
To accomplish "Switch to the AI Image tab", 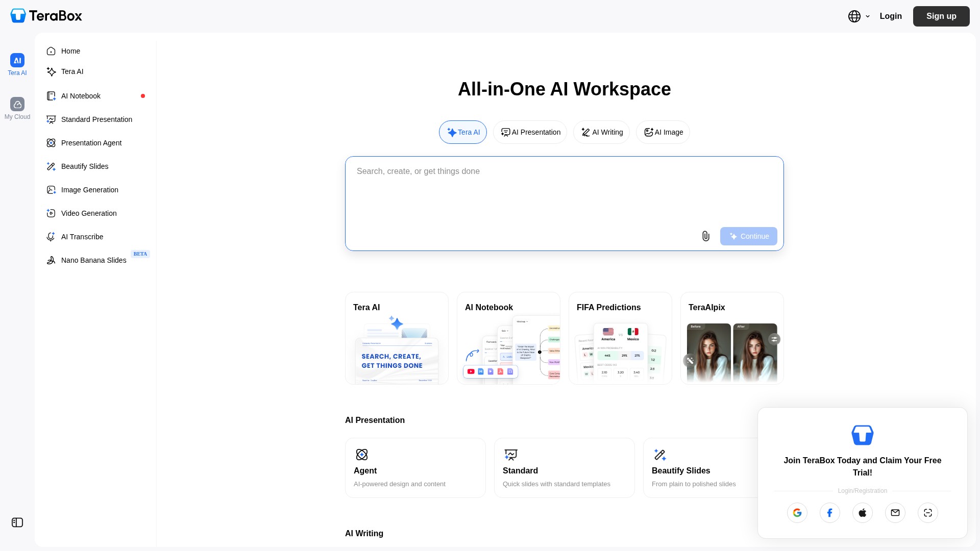I will tap(663, 132).
